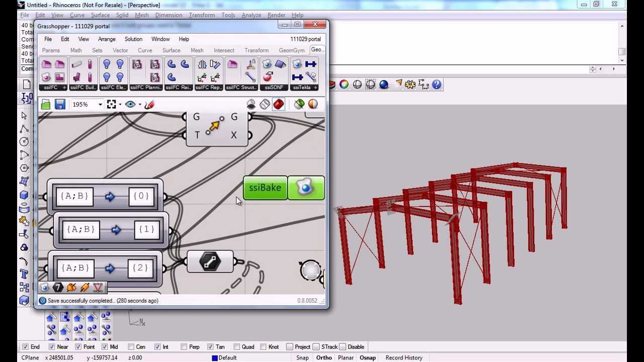
Task: Click the black diamond cluster component on canvas
Action: [210, 261]
